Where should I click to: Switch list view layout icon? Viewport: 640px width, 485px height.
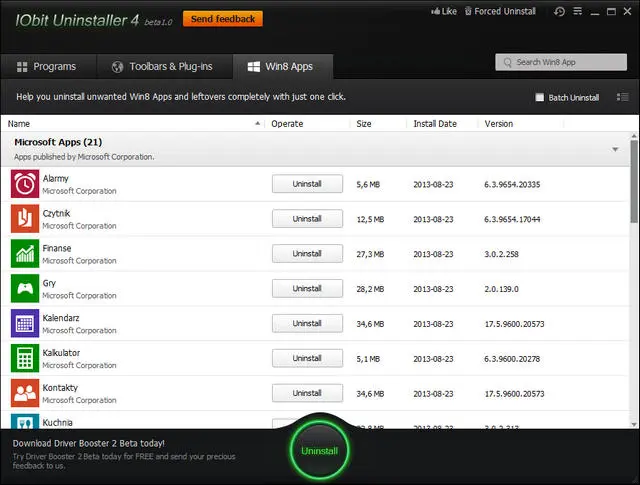coord(622,97)
